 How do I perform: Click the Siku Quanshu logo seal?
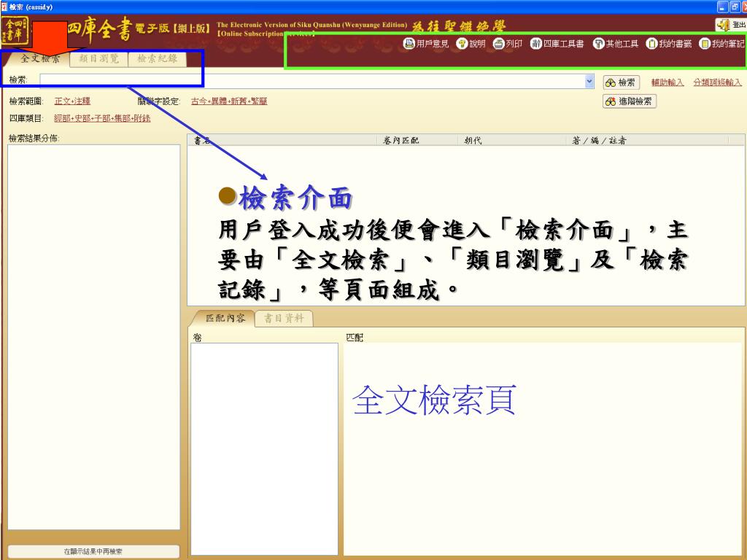point(15,30)
